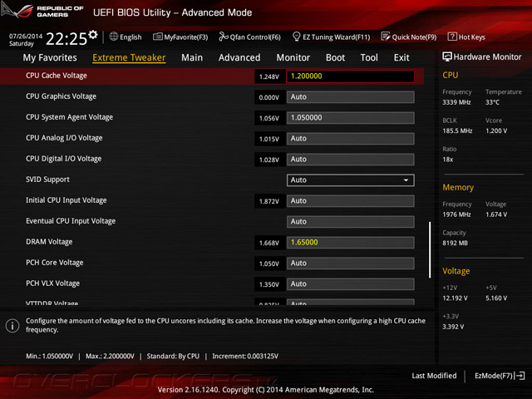
Task: Open the Main tab
Action: (192, 57)
